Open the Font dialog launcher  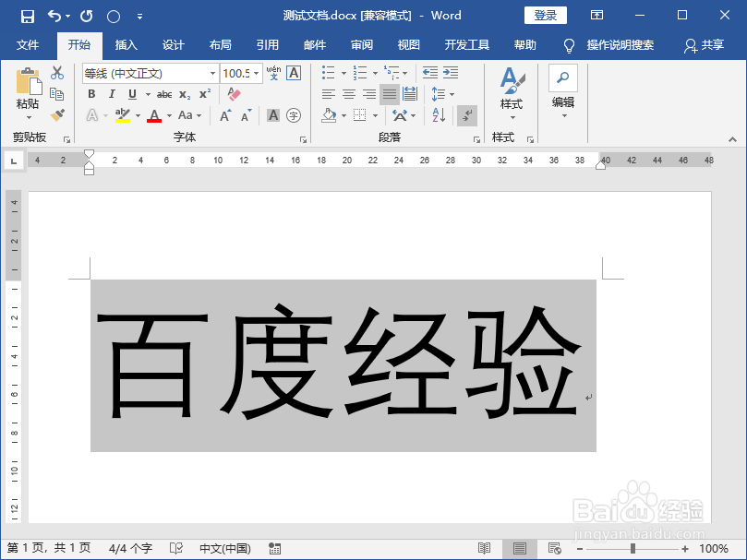[x=303, y=139]
